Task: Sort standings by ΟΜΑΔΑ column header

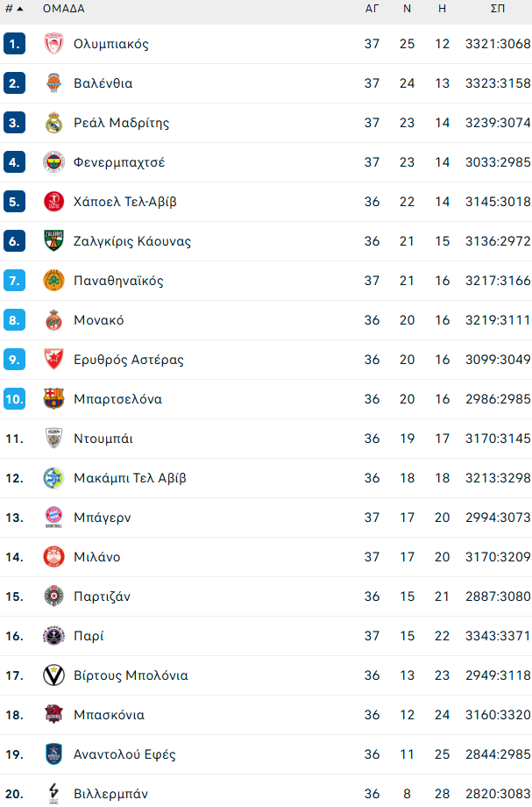Action: [63, 9]
